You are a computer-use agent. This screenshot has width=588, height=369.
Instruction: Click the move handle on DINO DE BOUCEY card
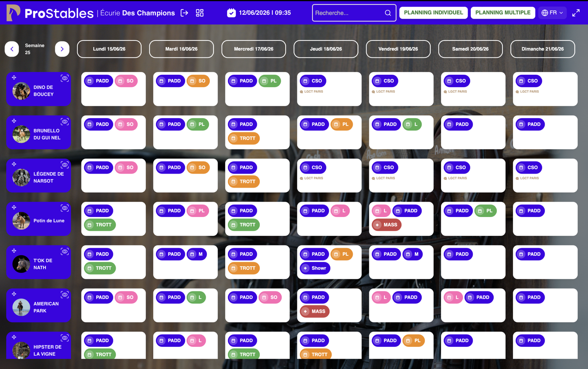(x=14, y=78)
